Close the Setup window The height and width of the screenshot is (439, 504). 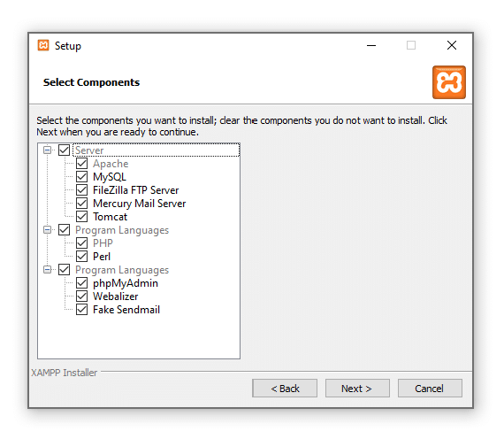[452, 45]
